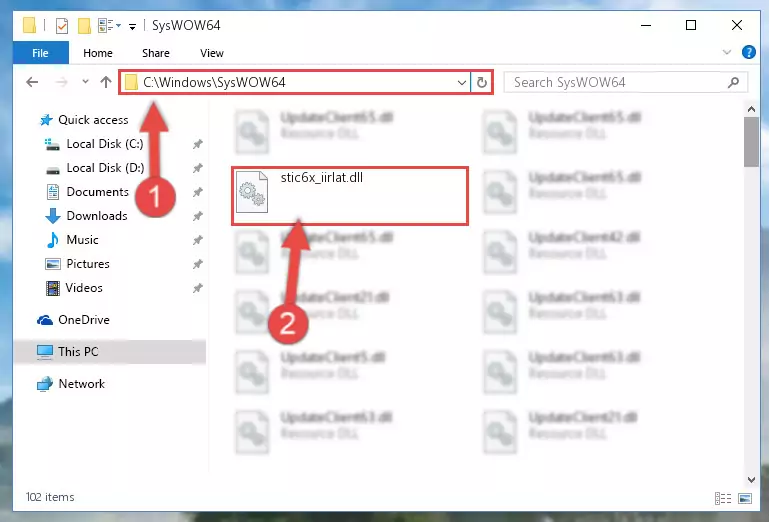Click the pin icon next to Videos

coord(197,288)
